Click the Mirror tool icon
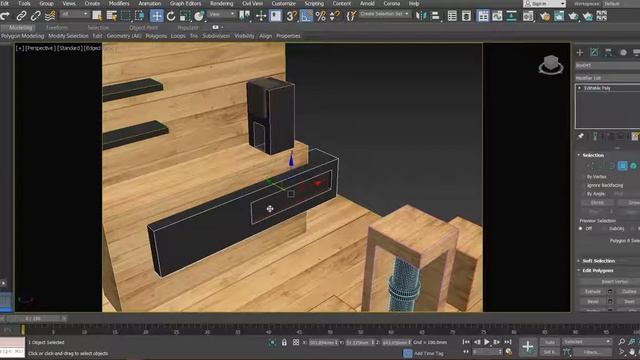The height and width of the screenshot is (360, 640). [420, 16]
